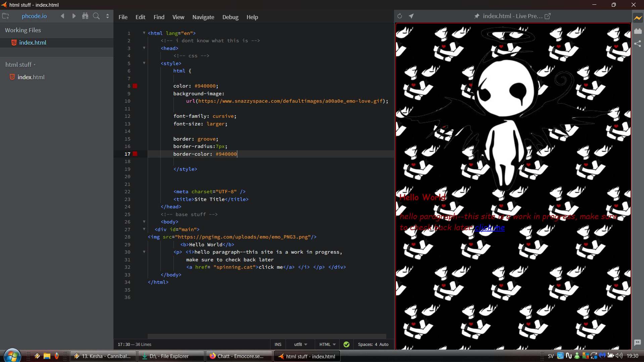The width and height of the screenshot is (644, 362).
Task: Click the share icon in right sidebar
Action: coord(638,44)
